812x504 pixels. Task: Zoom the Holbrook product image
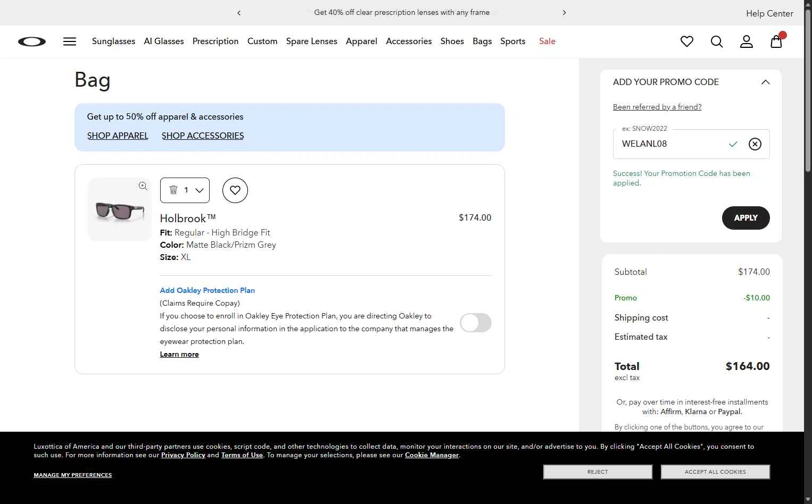tap(143, 186)
